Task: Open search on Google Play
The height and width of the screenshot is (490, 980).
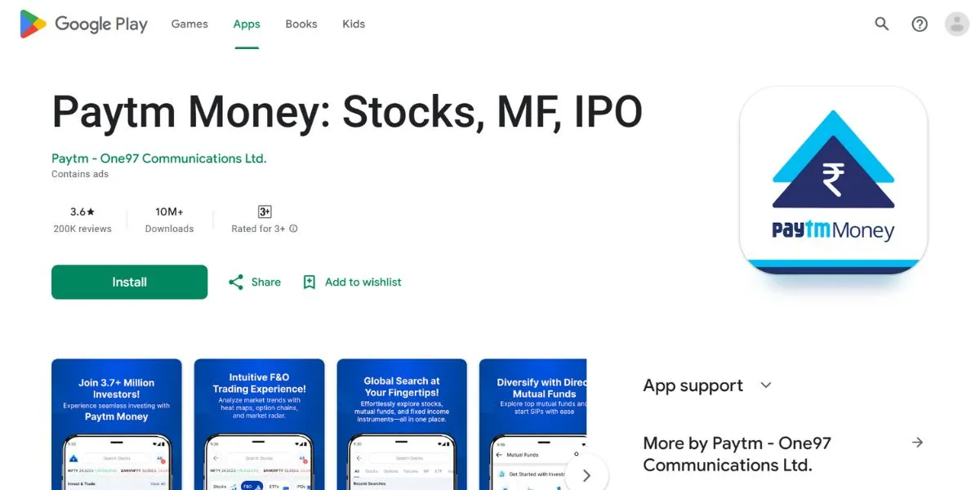Action: (x=881, y=24)
